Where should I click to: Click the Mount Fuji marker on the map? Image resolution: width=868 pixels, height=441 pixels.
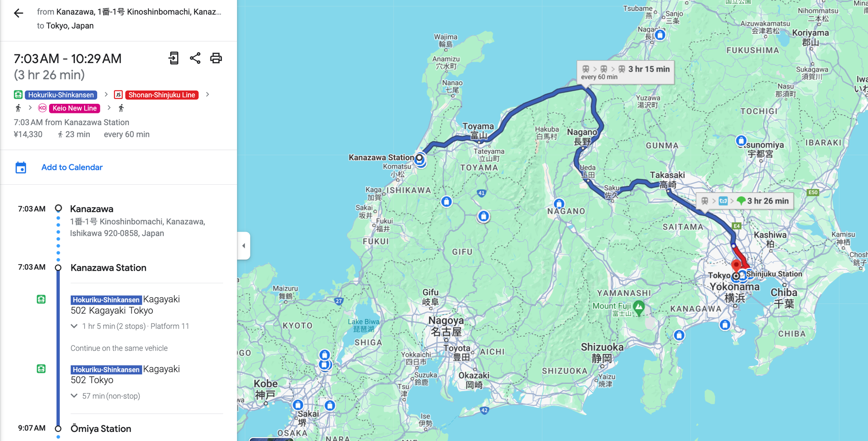pyautogui.click(x=638, y=307)
